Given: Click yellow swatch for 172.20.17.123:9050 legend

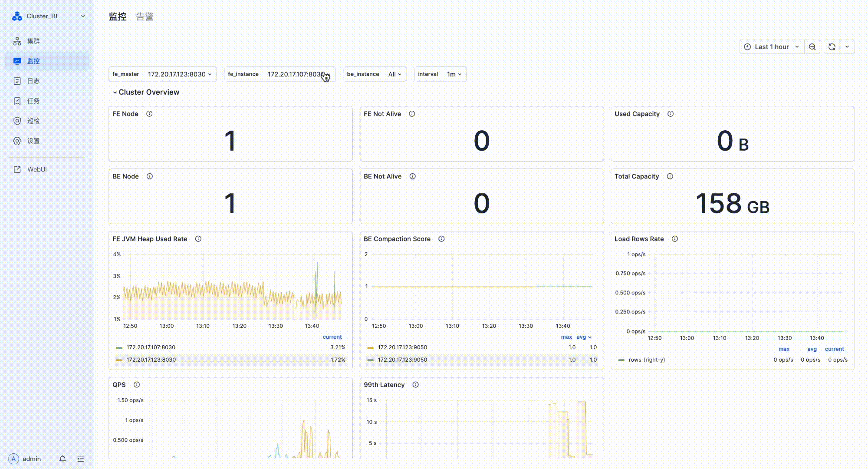Looking at the screenshot, I should (x=370, y=347).
